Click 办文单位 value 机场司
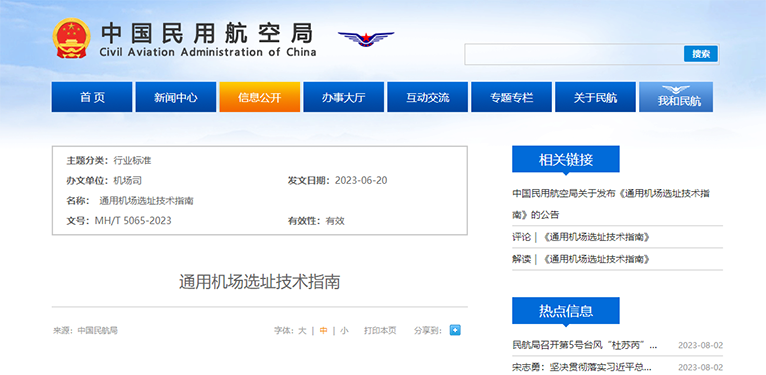Screen dimensions: 766x375 coord(128,181)
